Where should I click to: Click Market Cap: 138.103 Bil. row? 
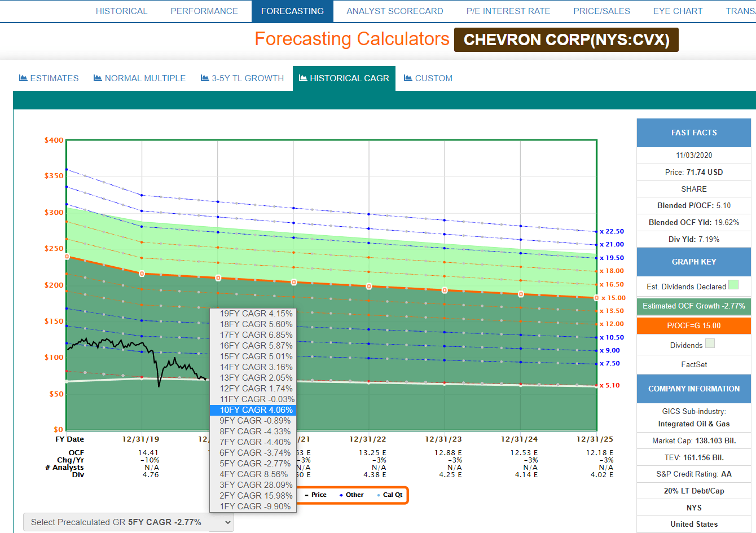[694, 441]
